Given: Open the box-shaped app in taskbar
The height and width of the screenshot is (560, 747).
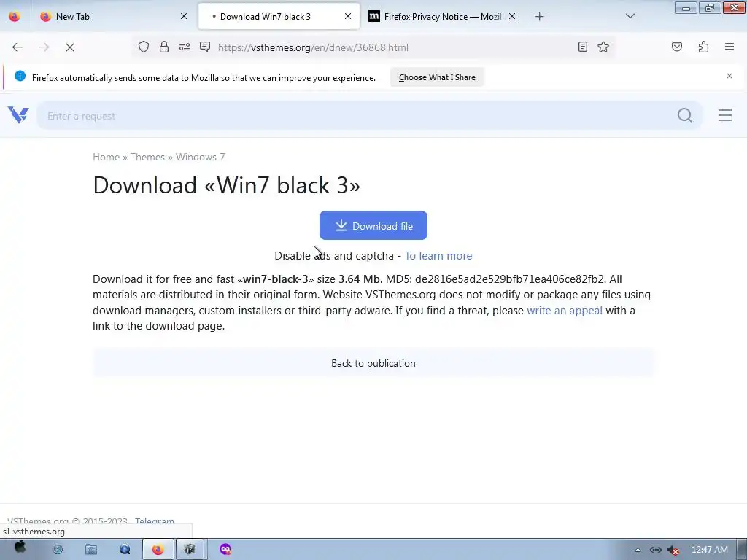Looking at the screenshot, I should click(190, 550).
